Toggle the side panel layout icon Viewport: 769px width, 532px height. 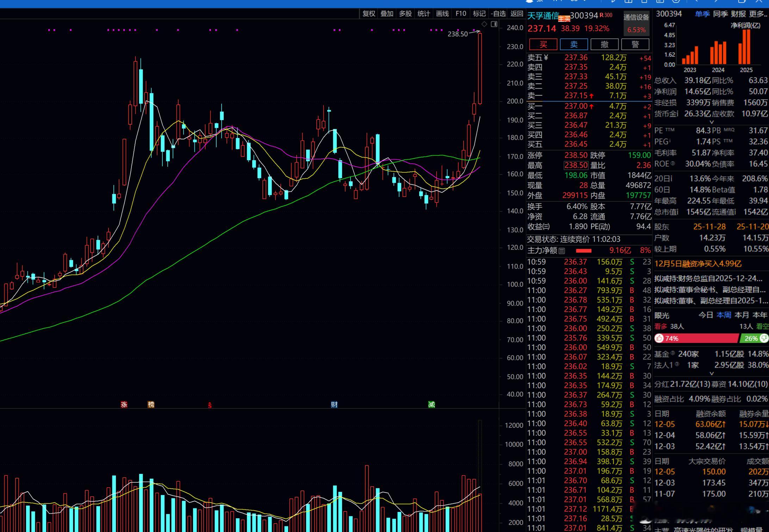(x=494, y=24)
